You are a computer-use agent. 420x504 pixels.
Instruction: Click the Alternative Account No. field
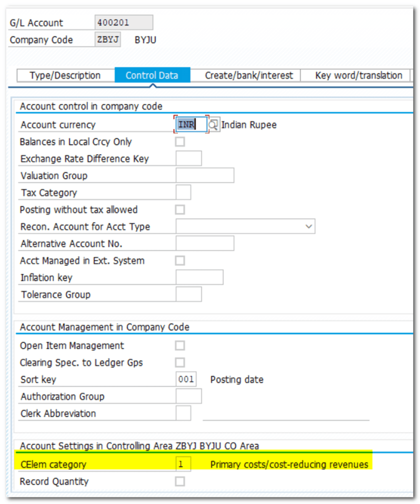(x=205, y=244)
